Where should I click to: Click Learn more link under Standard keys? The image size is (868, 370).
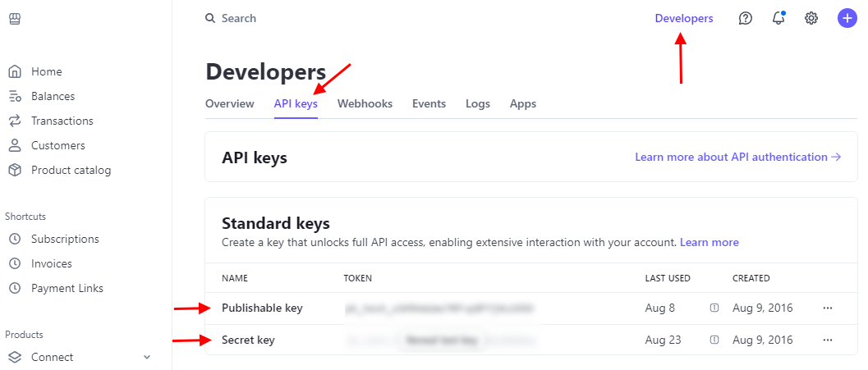(x=710, y=242)
